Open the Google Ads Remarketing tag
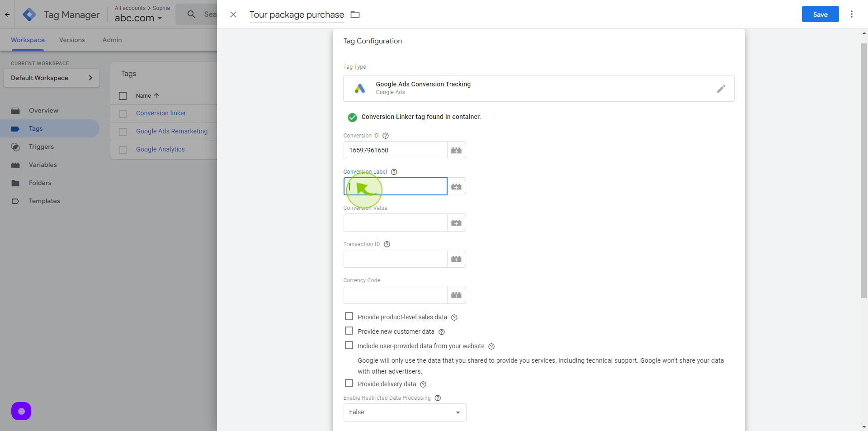The width and height of the screenshot is (868, 431). [172, 131]
